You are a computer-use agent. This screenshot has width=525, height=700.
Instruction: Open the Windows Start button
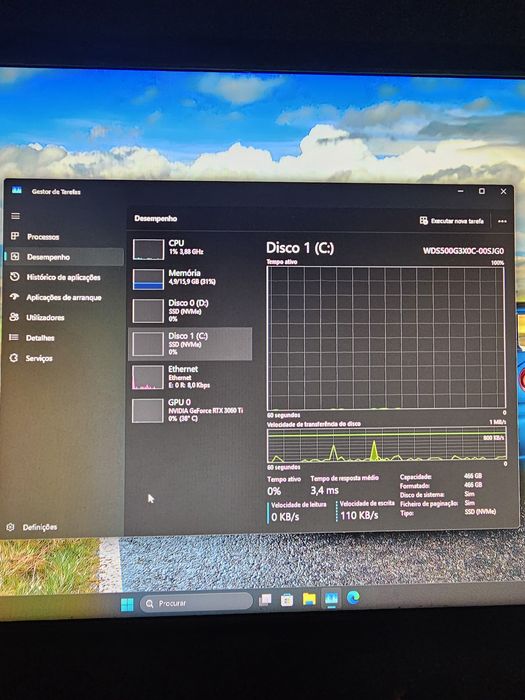pos(127,604)
